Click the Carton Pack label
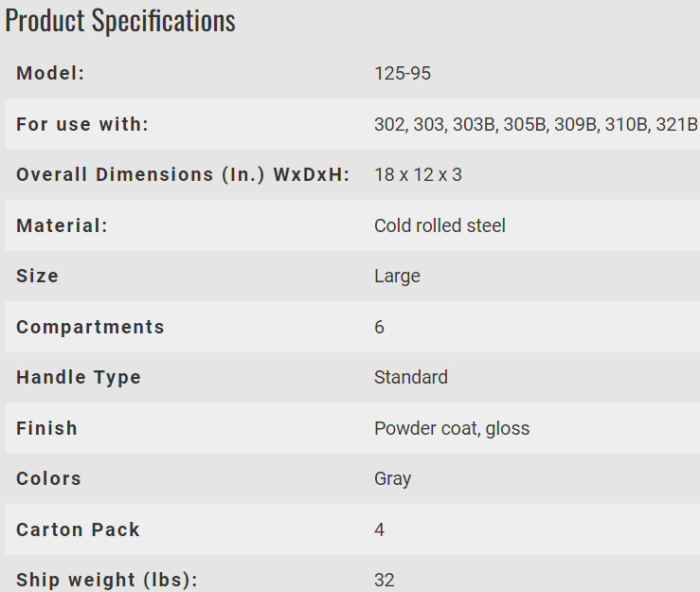Viewport: 700px width, 592px height. pos(78,529)
